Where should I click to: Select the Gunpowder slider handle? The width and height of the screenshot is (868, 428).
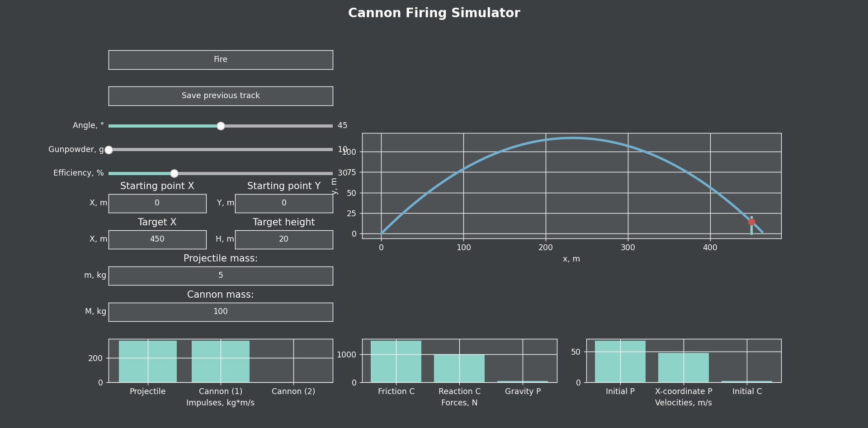108,150
